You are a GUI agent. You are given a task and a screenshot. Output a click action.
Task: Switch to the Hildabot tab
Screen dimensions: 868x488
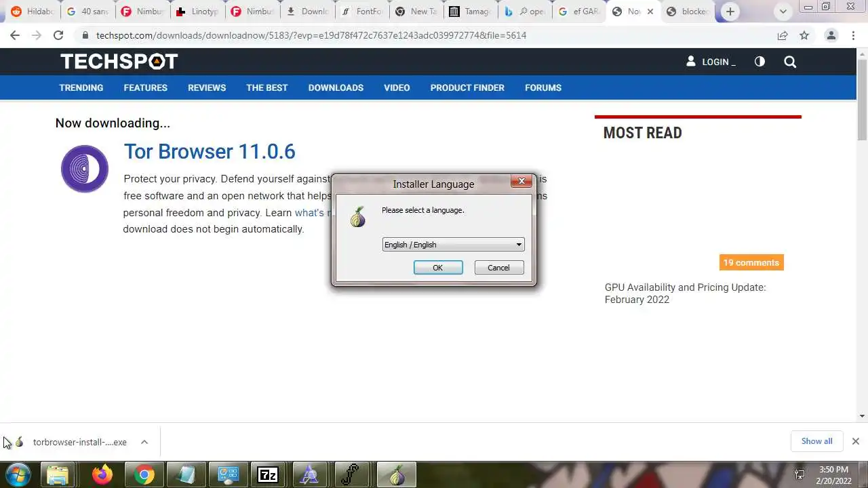(x=31, y=12)
